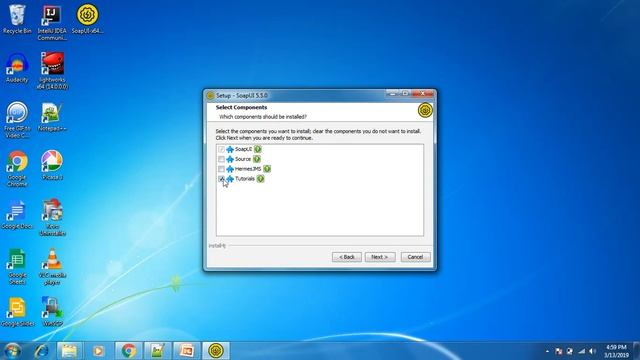
Task: Click the SoapUI setup title bar icon
Action: [210, 96]
